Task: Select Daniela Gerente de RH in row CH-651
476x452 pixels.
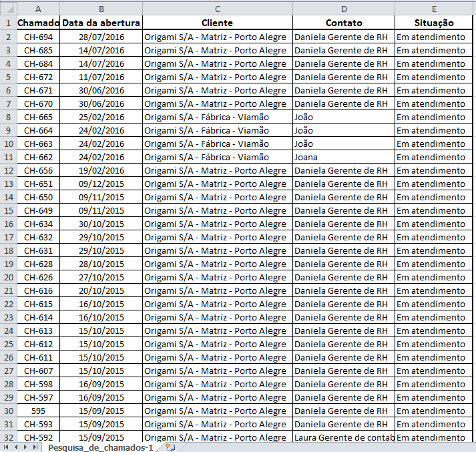Action: point(344,184)
